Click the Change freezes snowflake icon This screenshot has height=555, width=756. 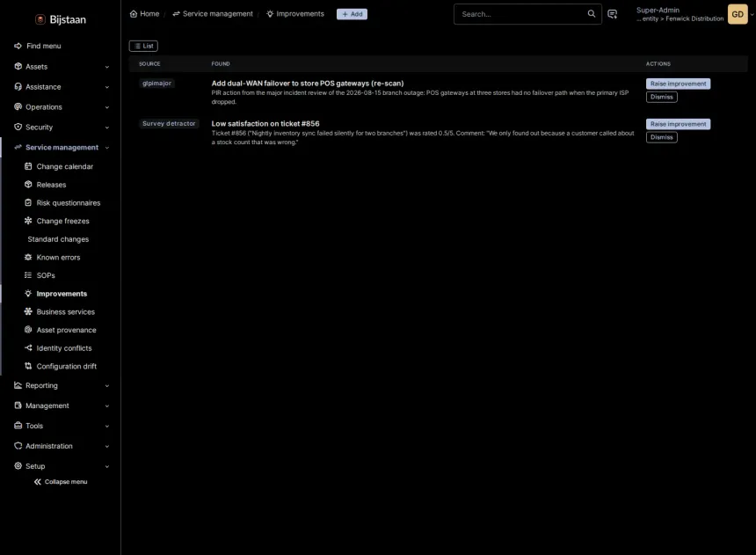pyautogui.click(x=28, y=221)
